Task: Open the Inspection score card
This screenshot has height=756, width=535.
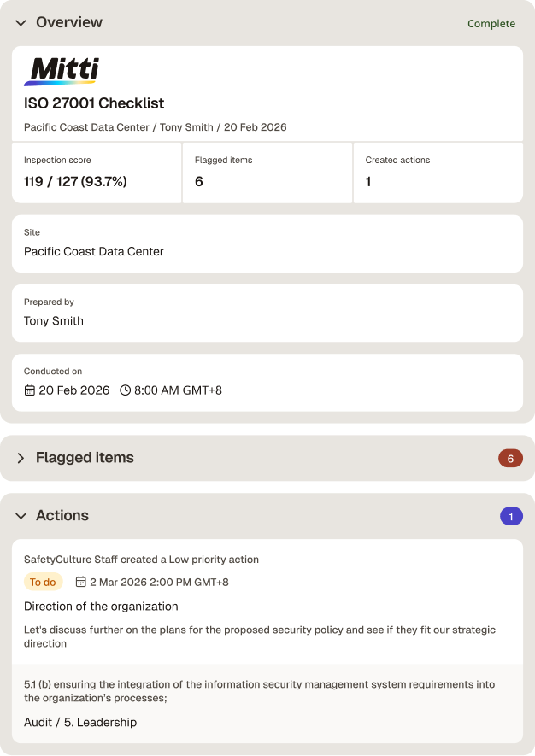Action: (x=97, y=173)
